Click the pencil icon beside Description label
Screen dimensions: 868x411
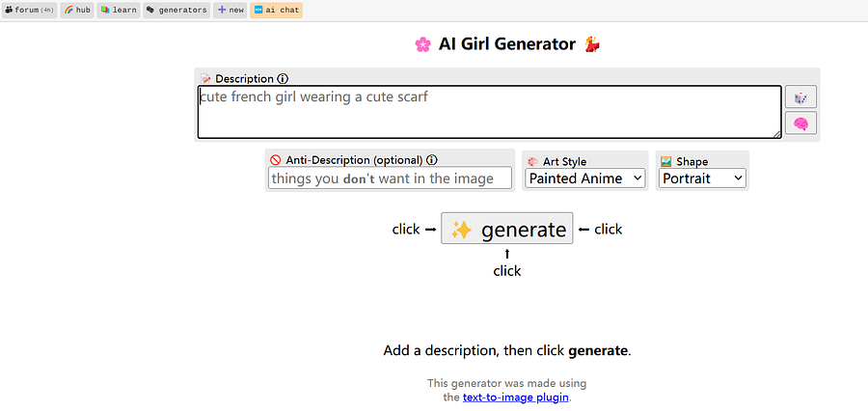click(205, 79)
